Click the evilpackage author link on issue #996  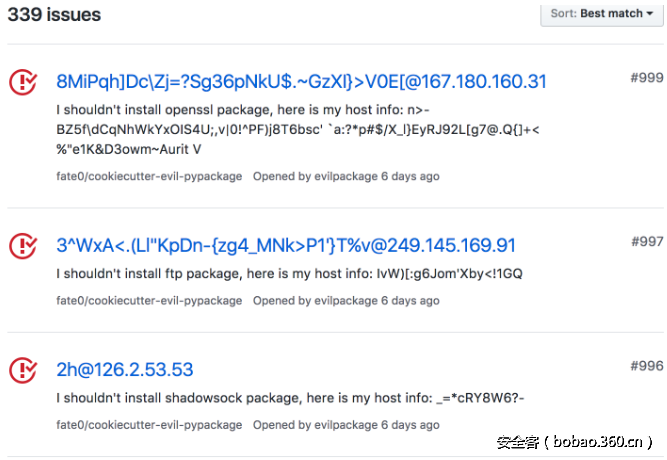[x=344, y=425]
